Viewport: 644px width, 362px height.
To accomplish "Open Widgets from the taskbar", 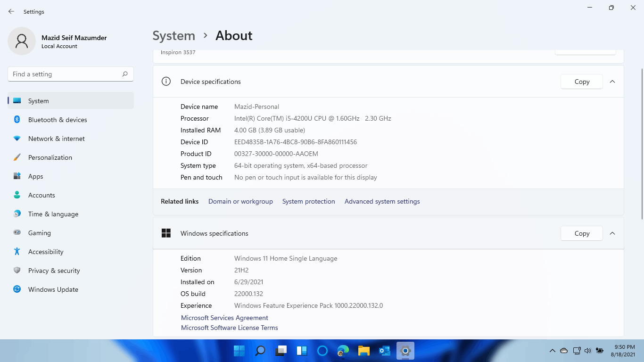I will (x=302, y=351).
